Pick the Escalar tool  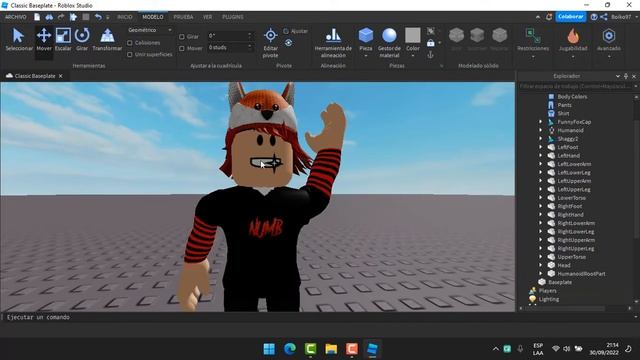[x=63, y=40]
